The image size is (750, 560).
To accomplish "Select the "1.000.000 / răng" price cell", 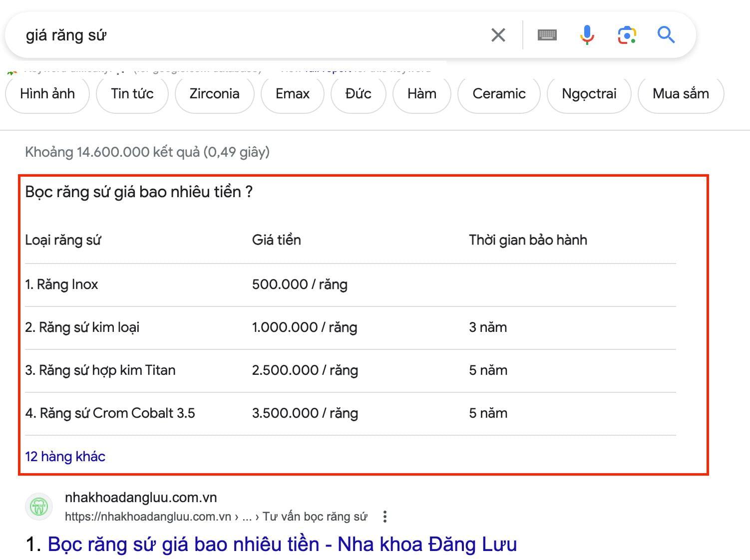I will click(x=305, y=327).
